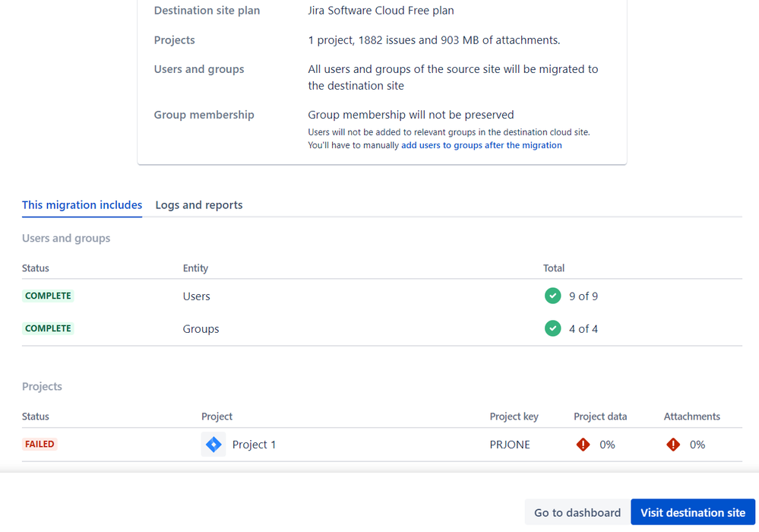Screen dimensions: 759x532
Task: Click the Attachments 0% value
Action: point(697,445)
